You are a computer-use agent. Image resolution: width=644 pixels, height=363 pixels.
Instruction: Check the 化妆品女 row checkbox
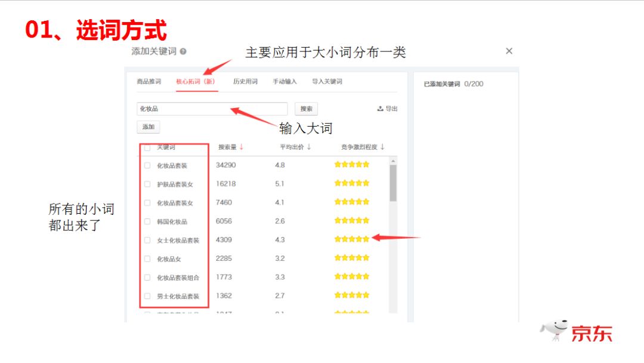147,259
